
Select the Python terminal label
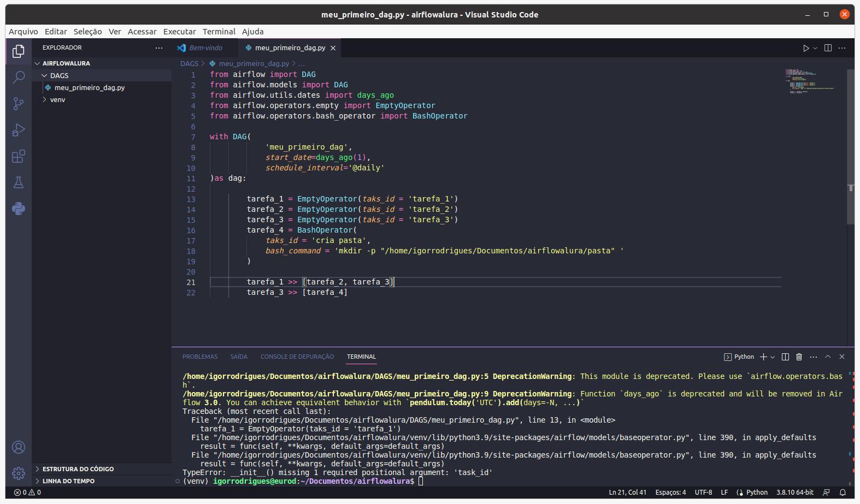pos(739,357)
